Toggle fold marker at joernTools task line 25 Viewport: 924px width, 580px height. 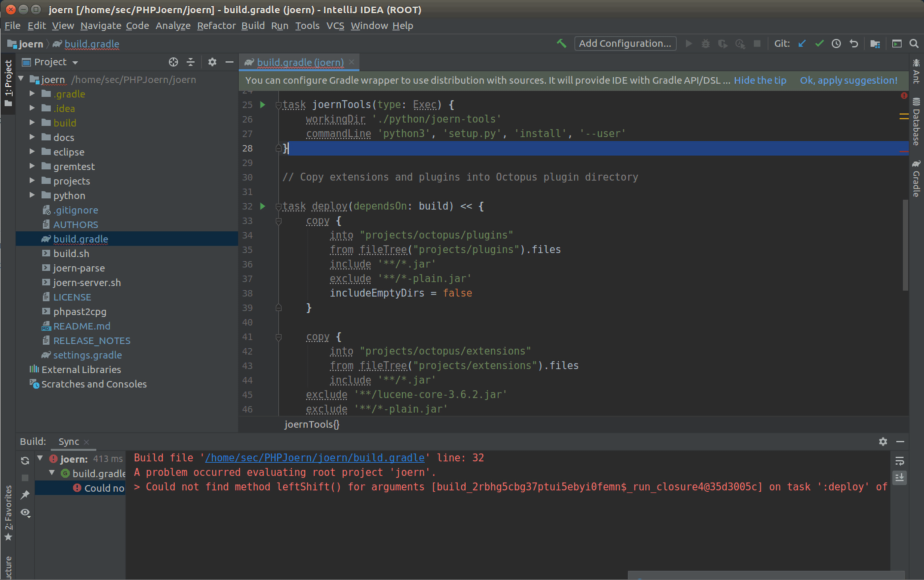[x=279, y=105]
